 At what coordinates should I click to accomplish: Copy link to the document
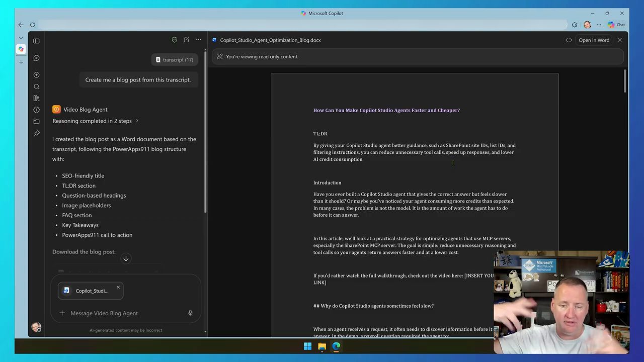coord(569,40)
